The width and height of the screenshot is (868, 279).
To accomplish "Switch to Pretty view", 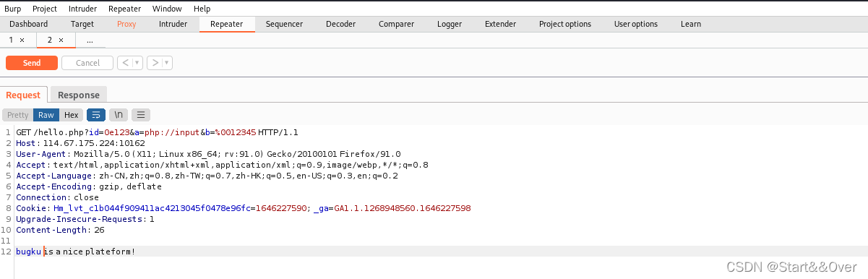I will 18,115.
